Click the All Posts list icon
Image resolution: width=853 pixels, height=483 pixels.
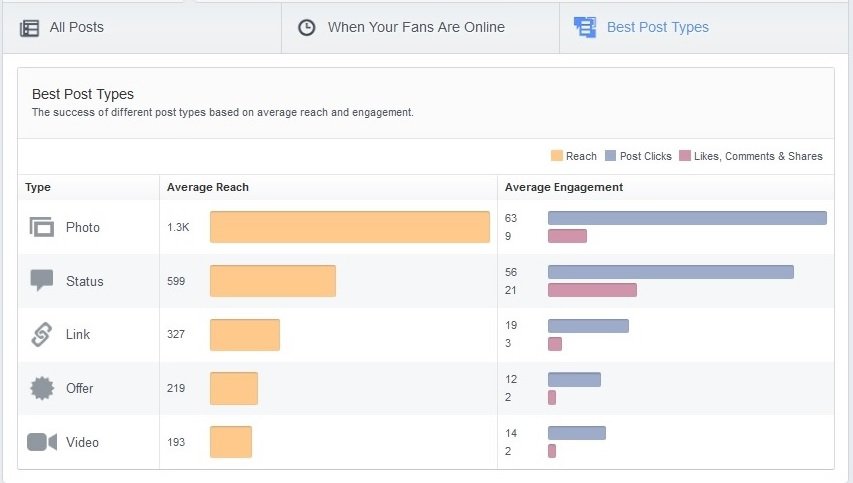30,28
